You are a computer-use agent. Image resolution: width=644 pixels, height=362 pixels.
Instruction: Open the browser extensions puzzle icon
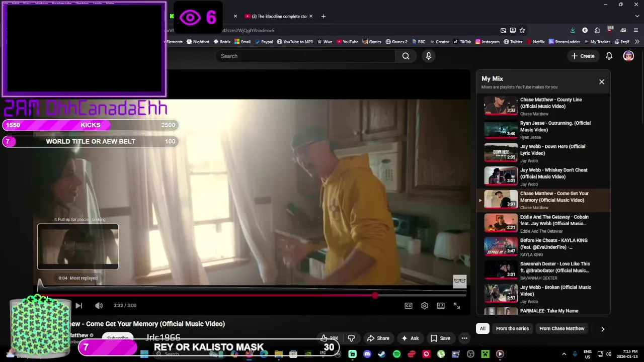(x=597, y=30)
